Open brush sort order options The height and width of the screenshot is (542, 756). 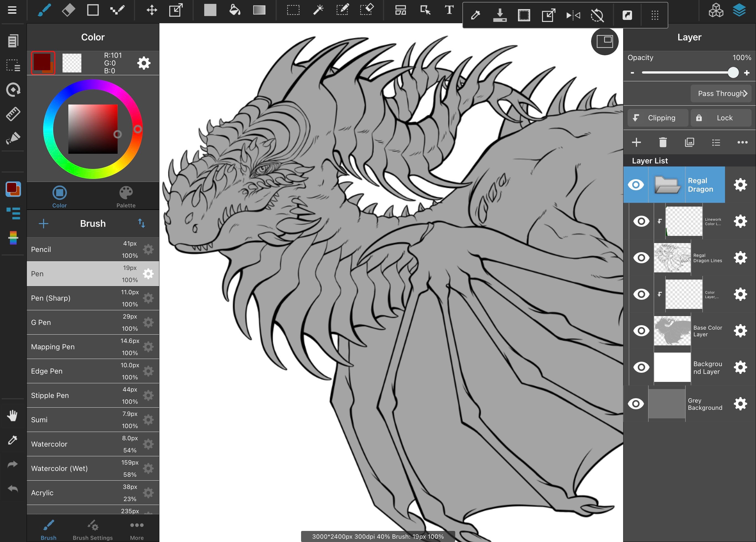(x=142, y=223)
